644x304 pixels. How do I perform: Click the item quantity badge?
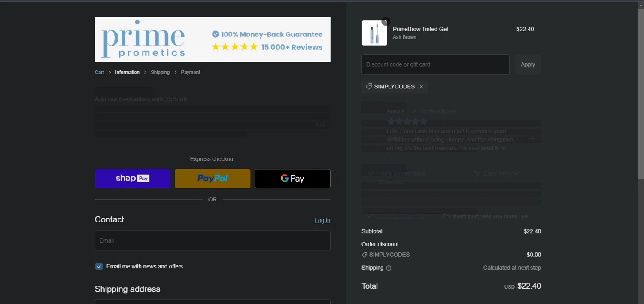pyautogui.click(x=386, y=21)
